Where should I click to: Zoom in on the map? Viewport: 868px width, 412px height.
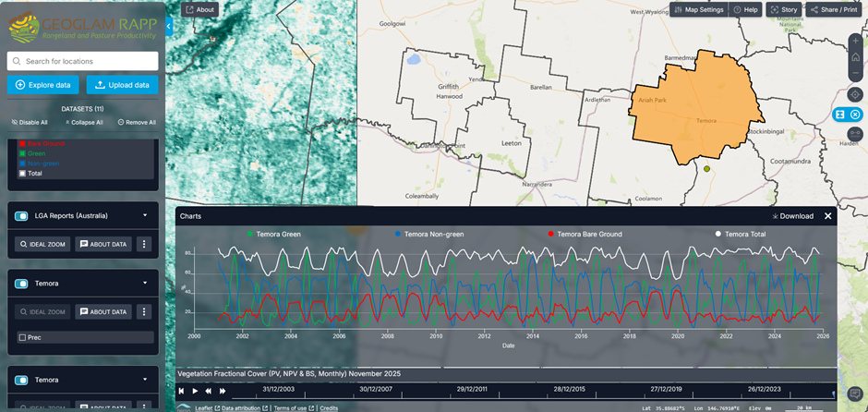[855, 41]
